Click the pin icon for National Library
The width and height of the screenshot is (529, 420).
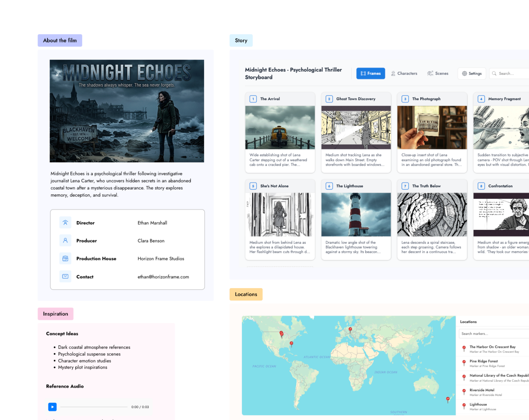click(x=464, y=377)
